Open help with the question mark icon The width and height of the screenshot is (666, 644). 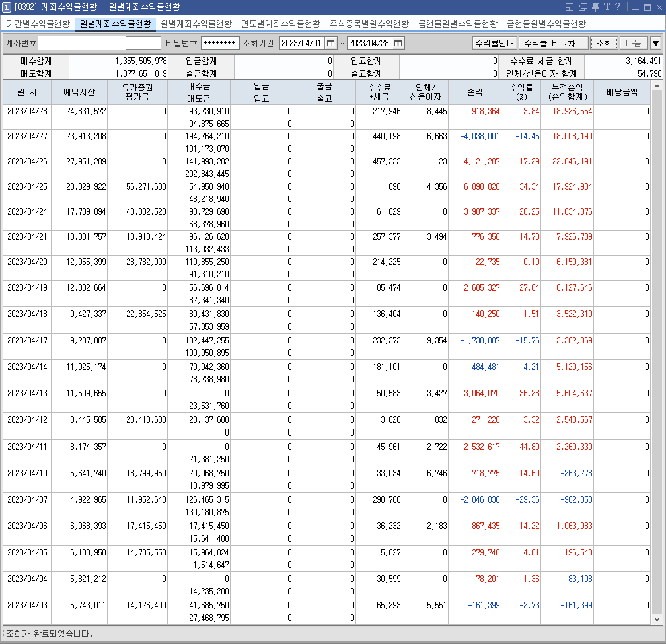[618, 7]
